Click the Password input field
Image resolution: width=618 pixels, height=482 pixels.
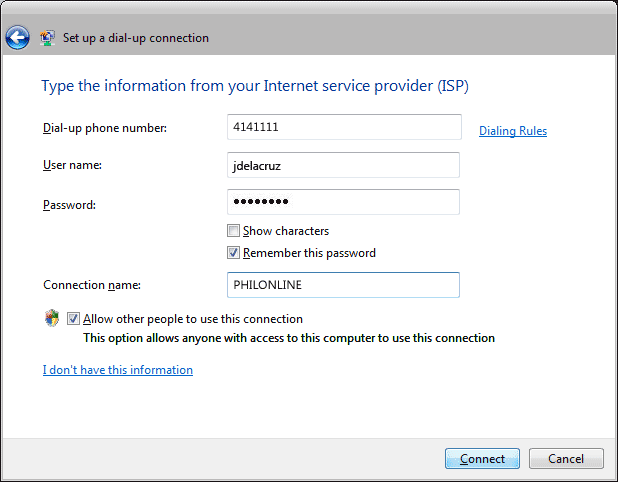coord(343,202)
